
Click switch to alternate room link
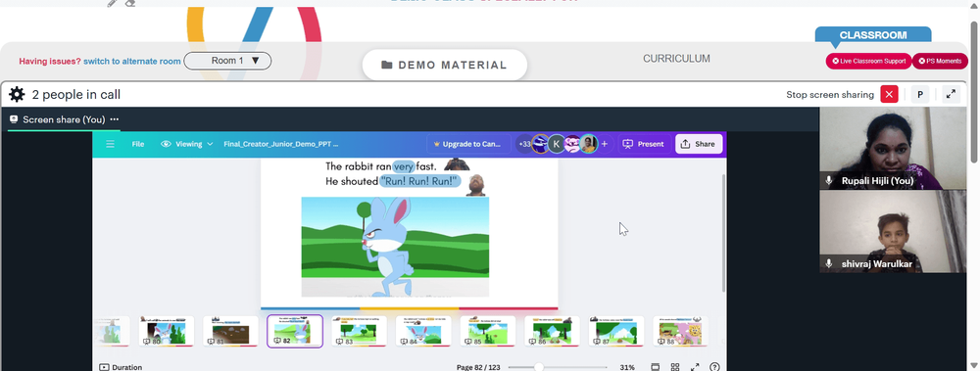[x=132, y=62]
